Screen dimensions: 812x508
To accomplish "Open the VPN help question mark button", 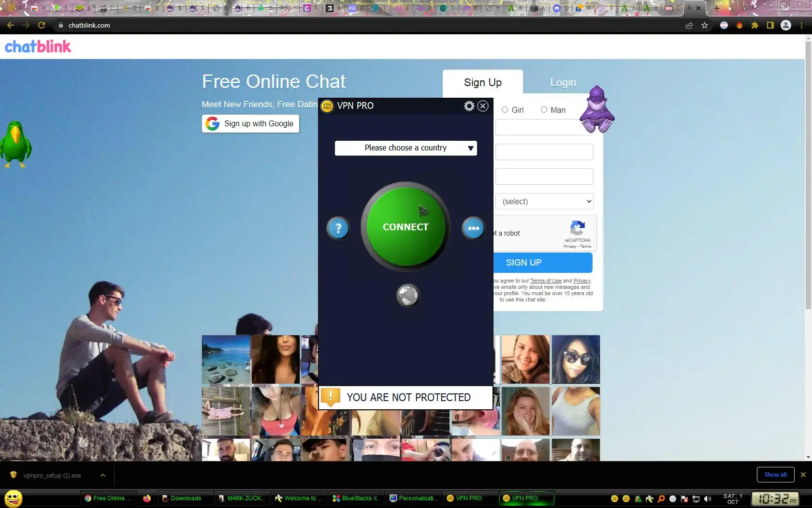I will pyautogui.click(x=338, y=228).
